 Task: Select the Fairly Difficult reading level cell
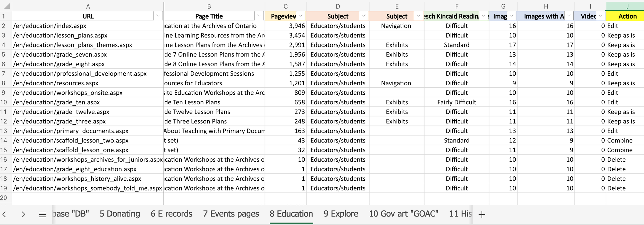tap(456, 102)
